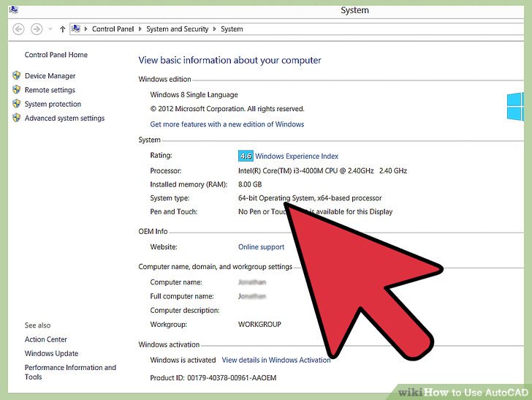532x400 pixels.
Task: Open Performance Information and Tools link
Action: (70, 372)
